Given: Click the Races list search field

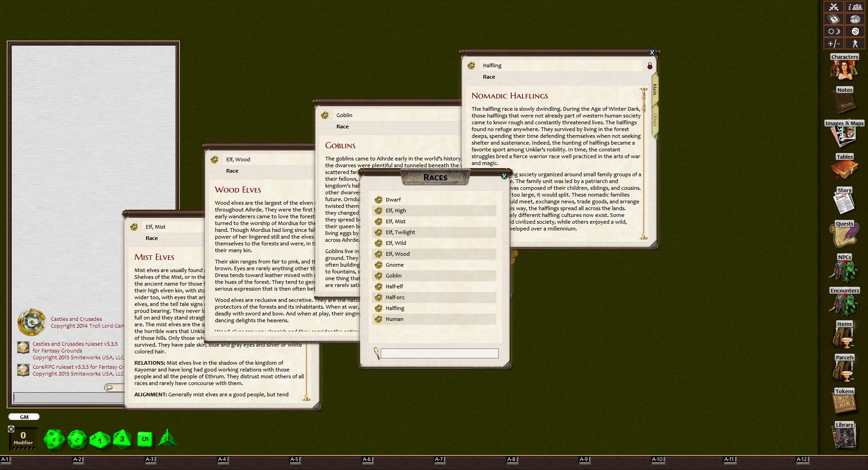Looking at the screenshot, I should click(439, 353).
